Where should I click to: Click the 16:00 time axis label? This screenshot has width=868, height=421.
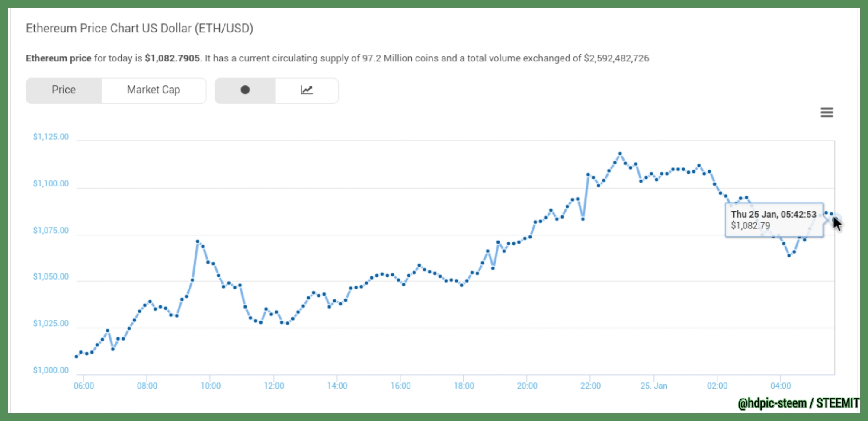coord(400,386)
